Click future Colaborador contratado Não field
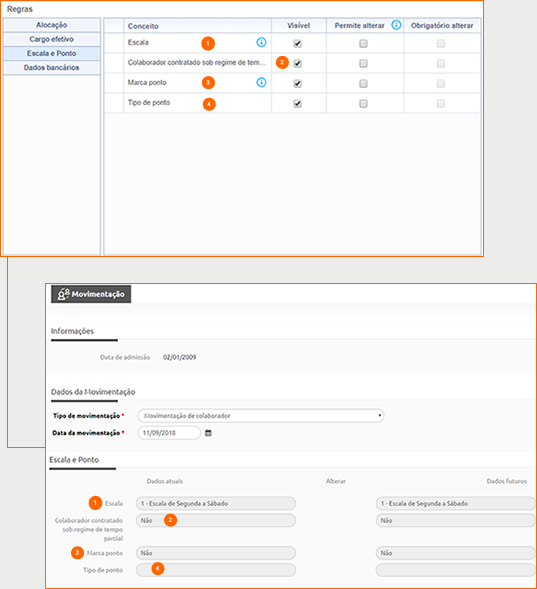 click(456, 520)
